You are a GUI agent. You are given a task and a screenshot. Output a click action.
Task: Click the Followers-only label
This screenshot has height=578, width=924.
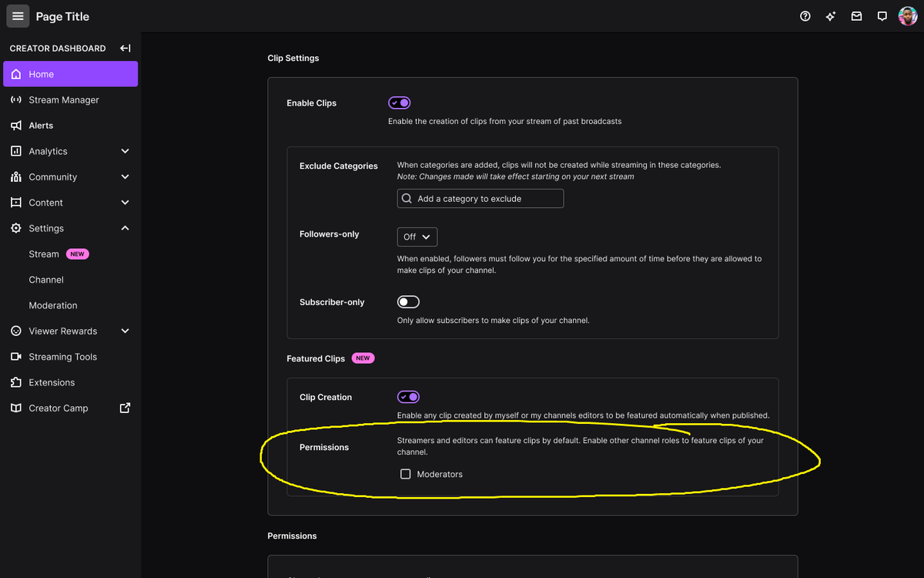click(x=330, y=234)
